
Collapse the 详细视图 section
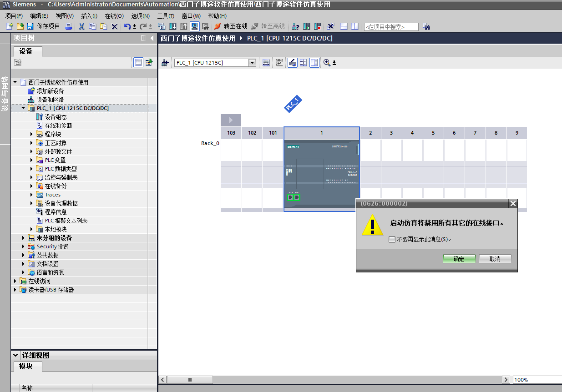click(x=15, y=355)
